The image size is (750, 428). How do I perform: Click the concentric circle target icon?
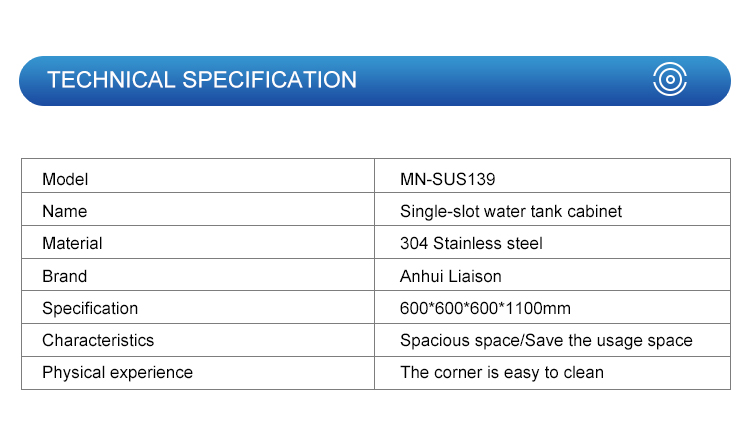(670, 79)
